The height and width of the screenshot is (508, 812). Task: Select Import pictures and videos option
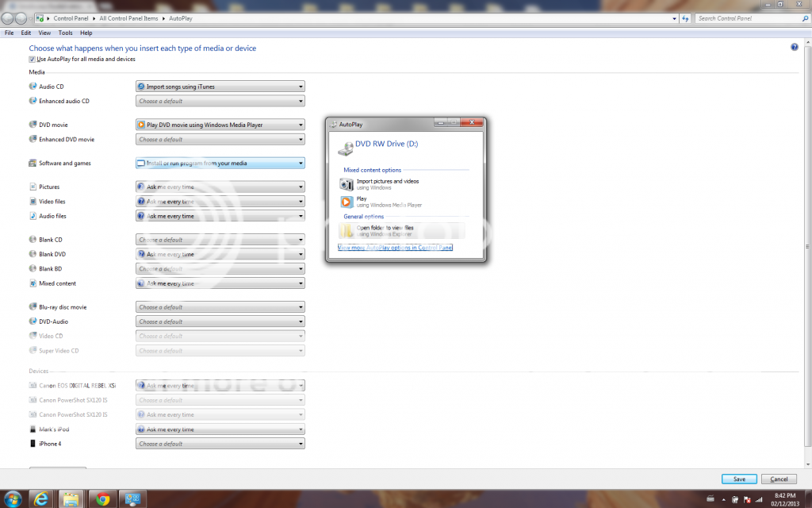tap(387, 183)
